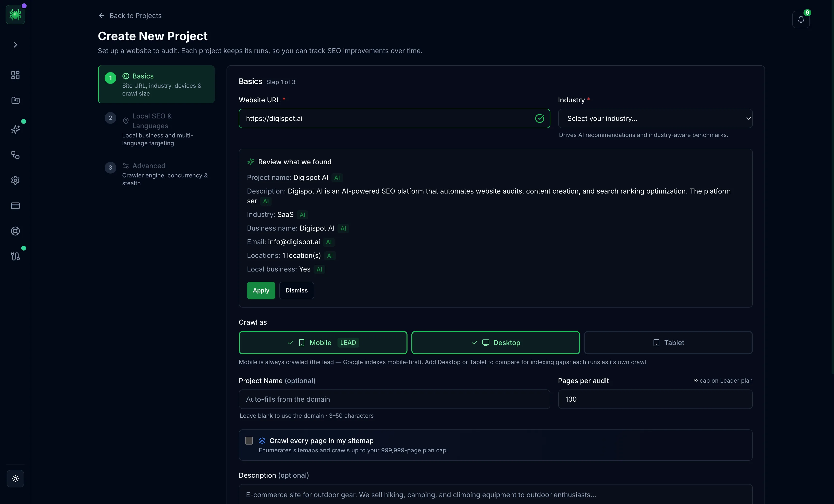Open the Select your industry dropdown
Screen dimensions: 834x504
pyautogui.click(x=655, y=118)
